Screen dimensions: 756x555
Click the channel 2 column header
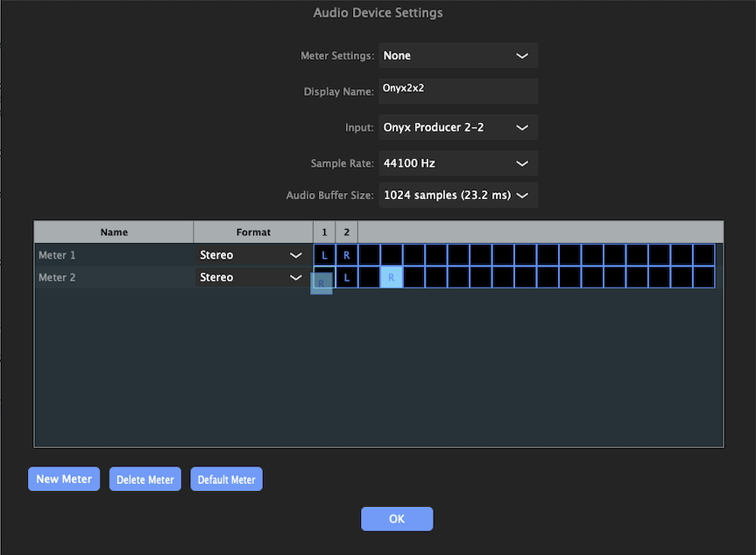(347, 232)
